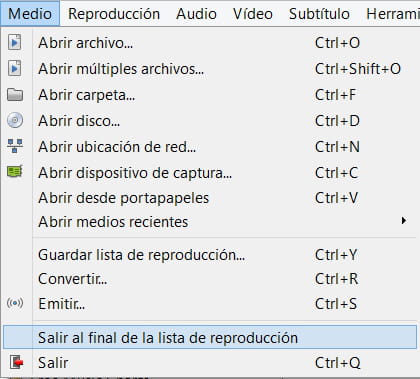
Task: Open the Vídeo menu
Action: tap(253, 14)
